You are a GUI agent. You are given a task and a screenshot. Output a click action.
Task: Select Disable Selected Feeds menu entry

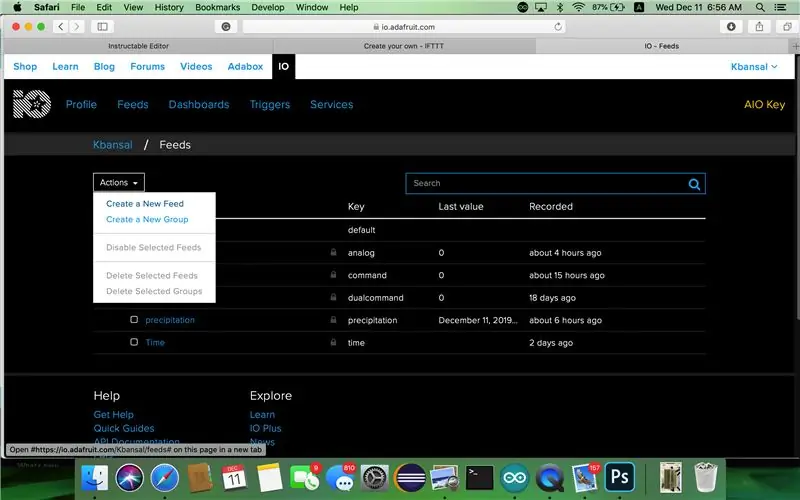tap(154, 247)
